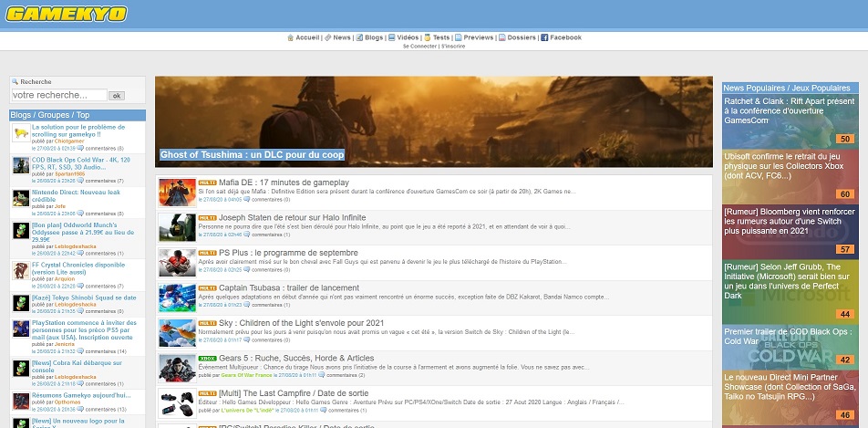Click the S'inscrire link

point(453,46)
